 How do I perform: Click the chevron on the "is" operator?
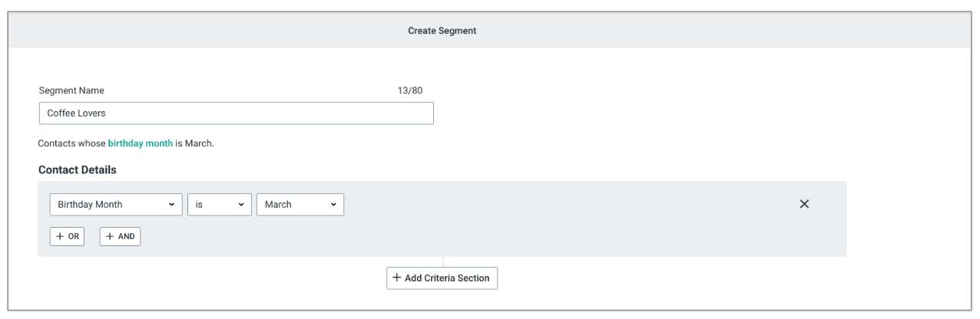point(240,205)
